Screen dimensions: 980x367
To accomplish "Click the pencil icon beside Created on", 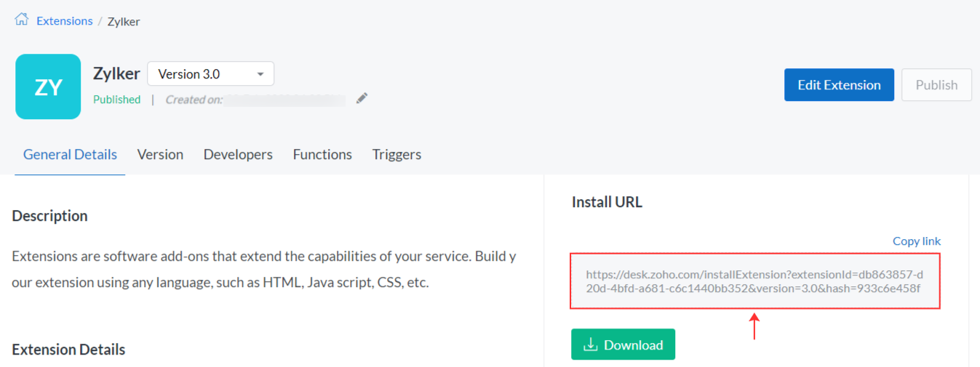I will [x=362, y=99].
